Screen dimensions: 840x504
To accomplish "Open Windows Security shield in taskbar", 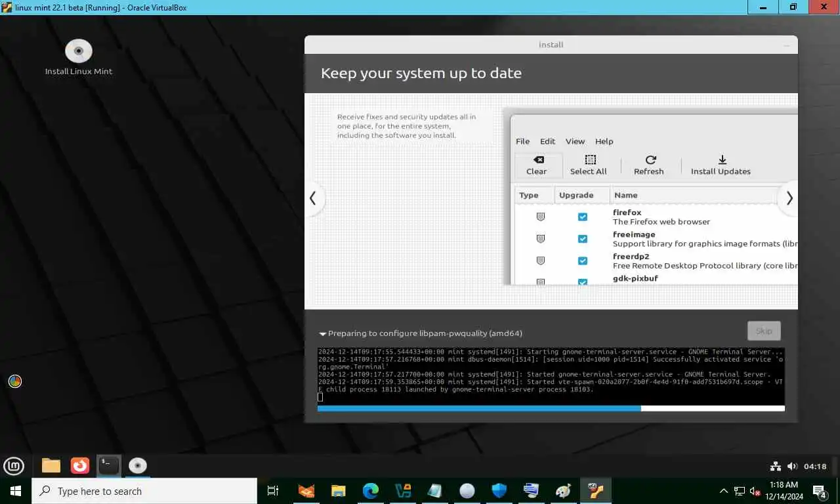I will pyautogui.click(x=499, y=491).
